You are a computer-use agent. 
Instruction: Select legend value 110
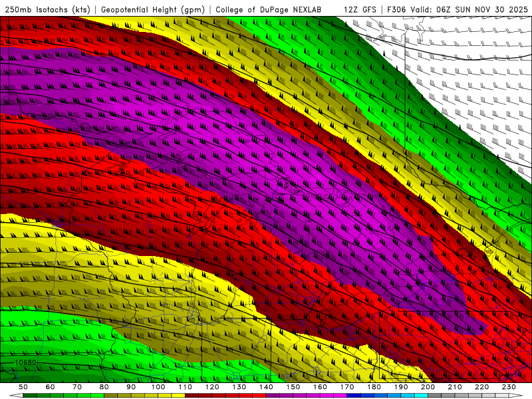pyautogui.click(x=185, y=387)
